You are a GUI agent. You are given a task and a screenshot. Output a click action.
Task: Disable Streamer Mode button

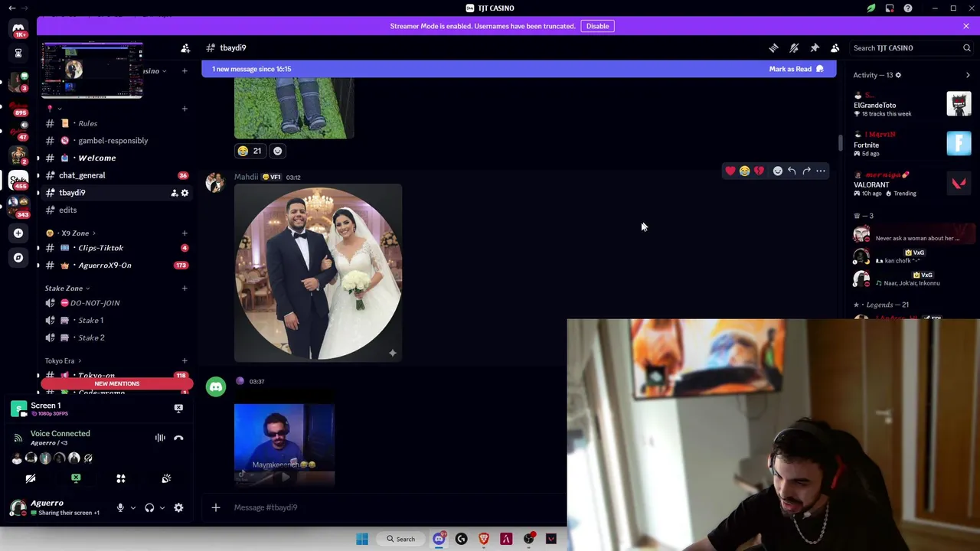click(x=597, y=26)
